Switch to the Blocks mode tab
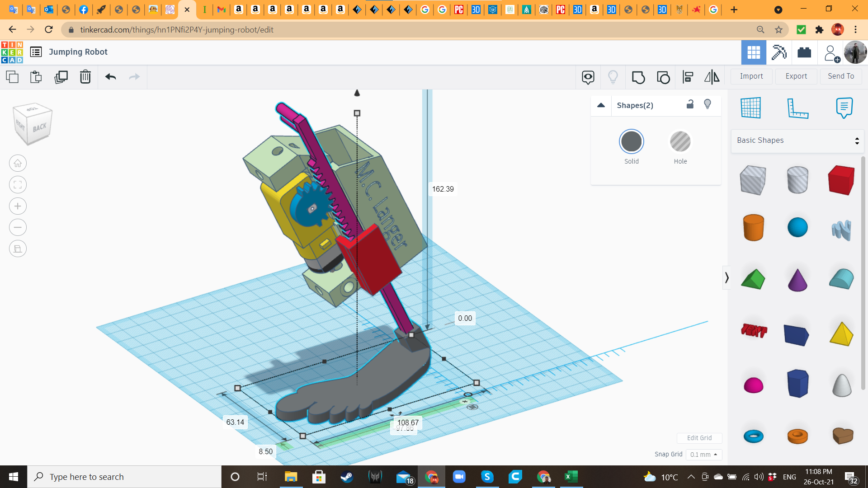Image resolution: width=868 pixels, height=488 pixels. 779,52
